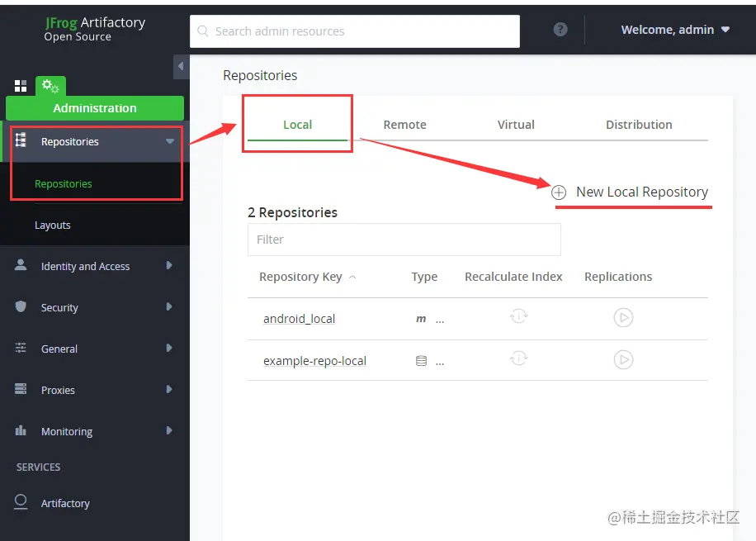Viewport: 756px width, 541px height.
Task: Open the Welcome, admin user dropdown
Action: 675,30
